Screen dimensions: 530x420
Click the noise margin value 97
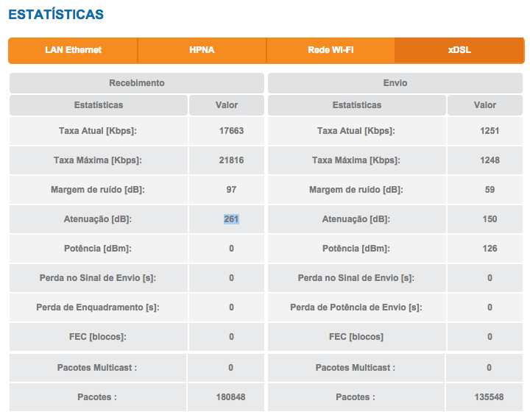[231, 190]
